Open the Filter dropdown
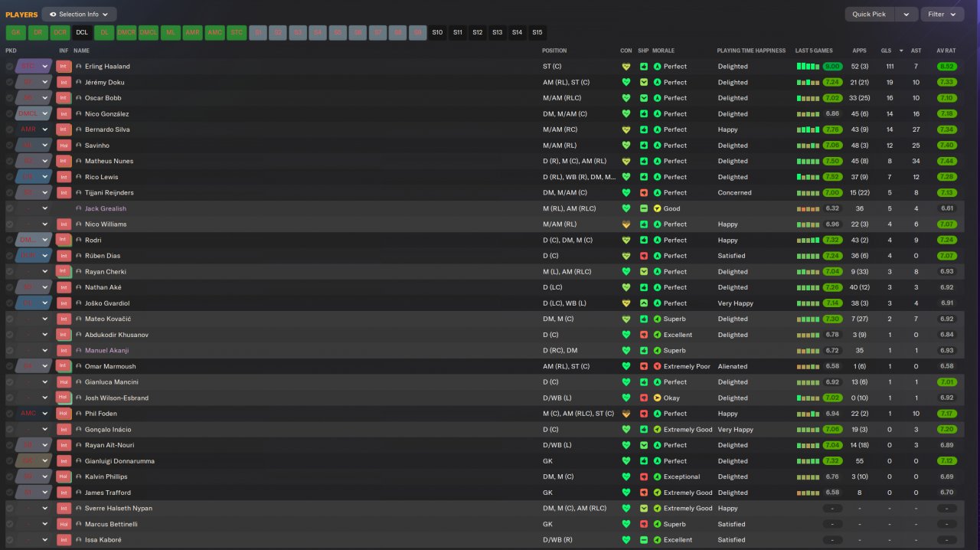This screenshot has width=980, height=550. (942, 14)
